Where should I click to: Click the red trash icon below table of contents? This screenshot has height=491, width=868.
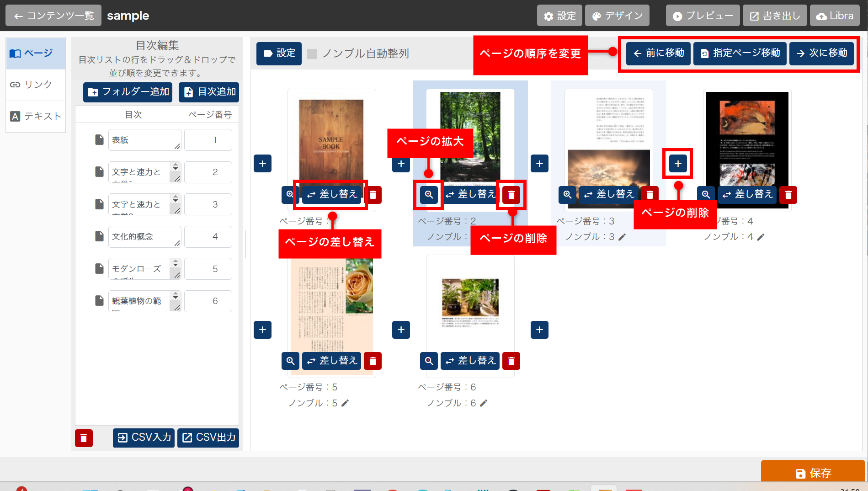click(x=84, y=438)
